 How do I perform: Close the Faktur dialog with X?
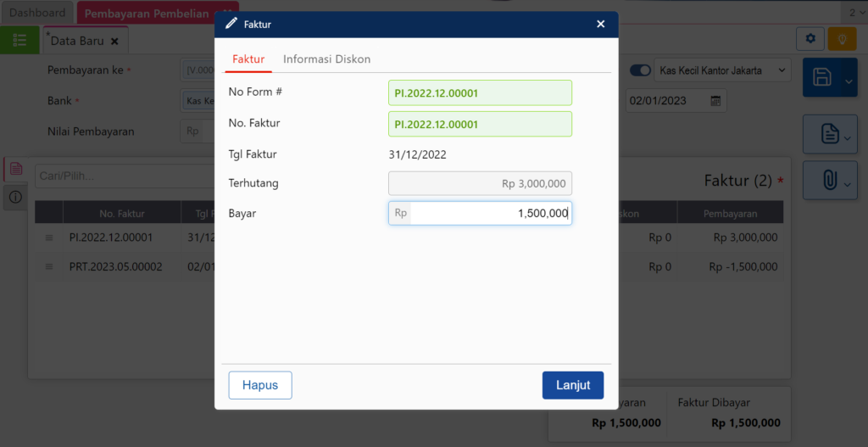(600, 25)
